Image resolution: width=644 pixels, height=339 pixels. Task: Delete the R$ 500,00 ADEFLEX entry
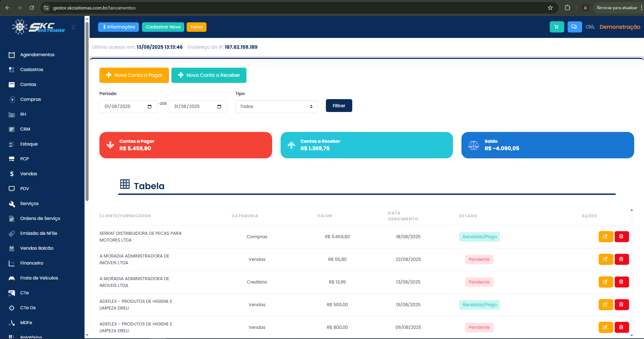tap(621, 305)
